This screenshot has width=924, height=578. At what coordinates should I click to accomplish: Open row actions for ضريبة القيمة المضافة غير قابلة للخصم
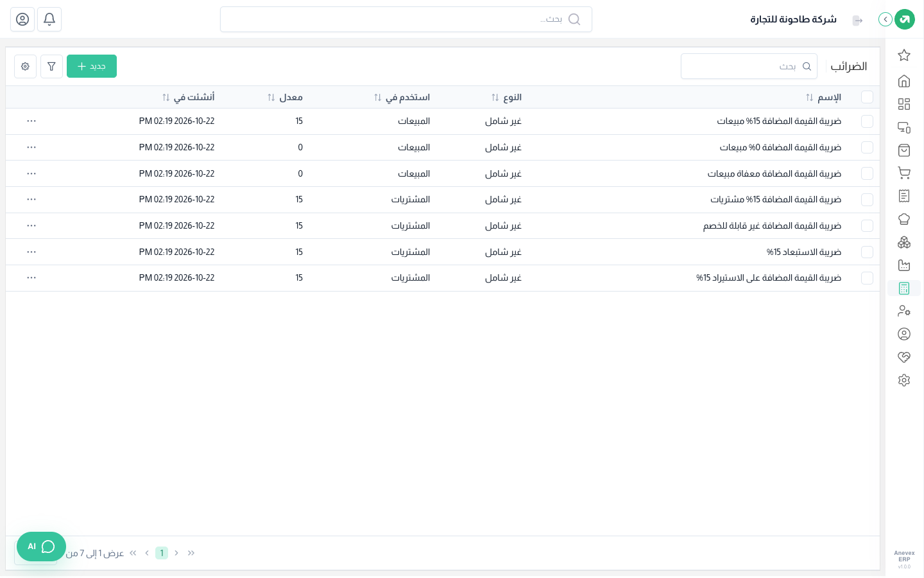click(x=31, y=225)
